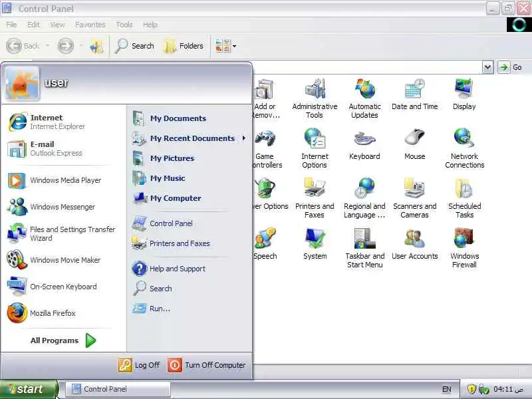The image size is (532, 399).
Task: Open Taskbar and Start Menu icon
Action: [364, 248]
